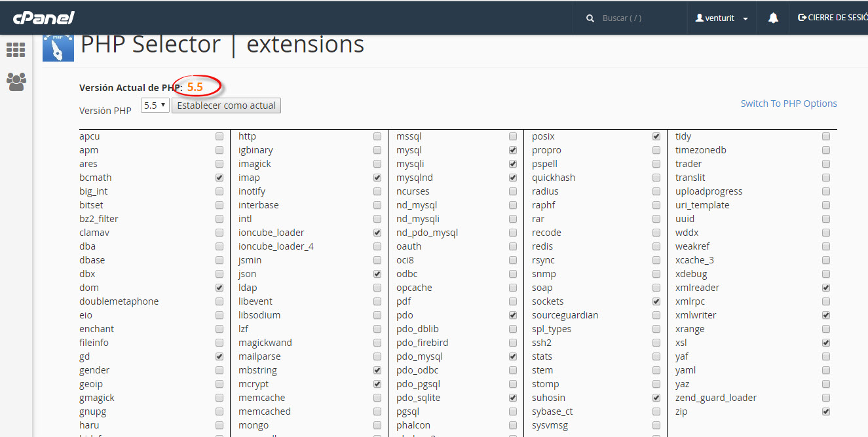The image size is (868, 437).
Task: Click the venturit user profile icon
Action: tap(699, 18)
